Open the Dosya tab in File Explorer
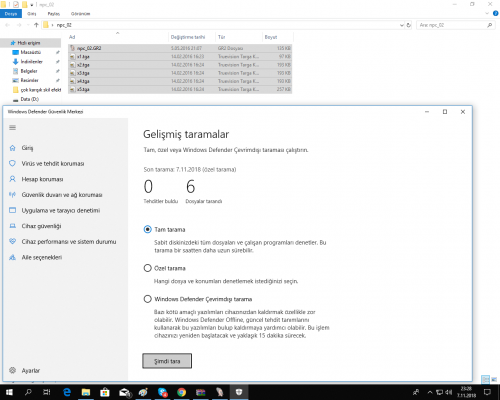The height and width of the screenshot is (400, 500). 11,14
